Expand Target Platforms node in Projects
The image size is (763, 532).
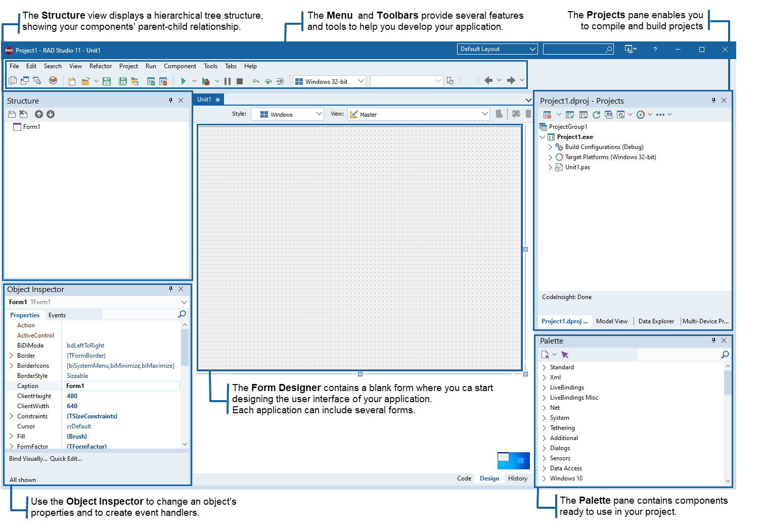550,157
